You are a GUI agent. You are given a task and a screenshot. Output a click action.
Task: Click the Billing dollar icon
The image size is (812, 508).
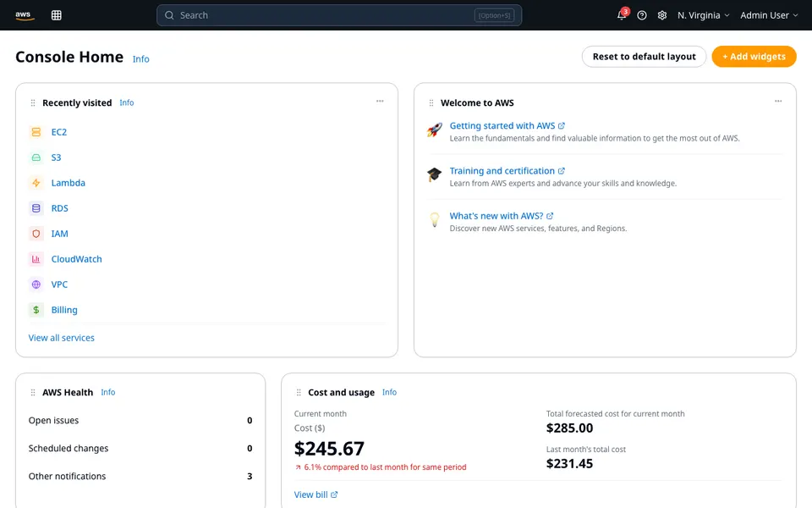click(x=36, y=310)
